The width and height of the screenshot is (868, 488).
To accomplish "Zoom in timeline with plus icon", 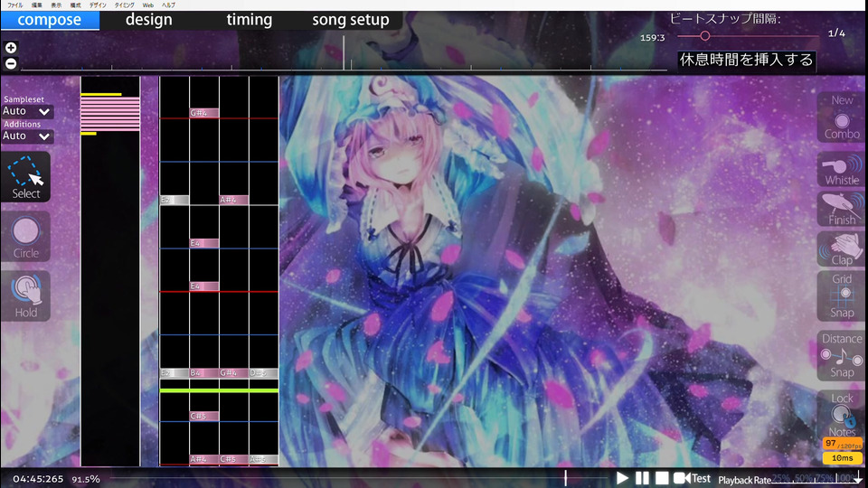I will click(11, 48).
